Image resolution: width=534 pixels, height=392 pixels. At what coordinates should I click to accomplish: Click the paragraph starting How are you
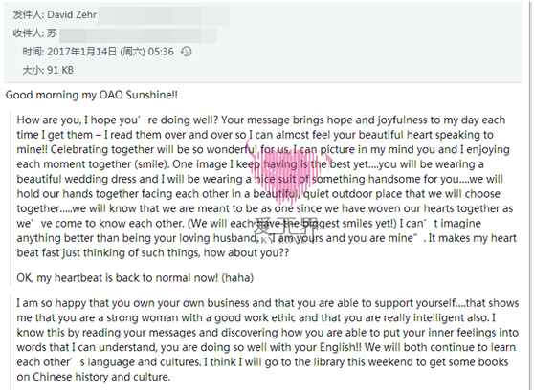click(x=267, y=186)
